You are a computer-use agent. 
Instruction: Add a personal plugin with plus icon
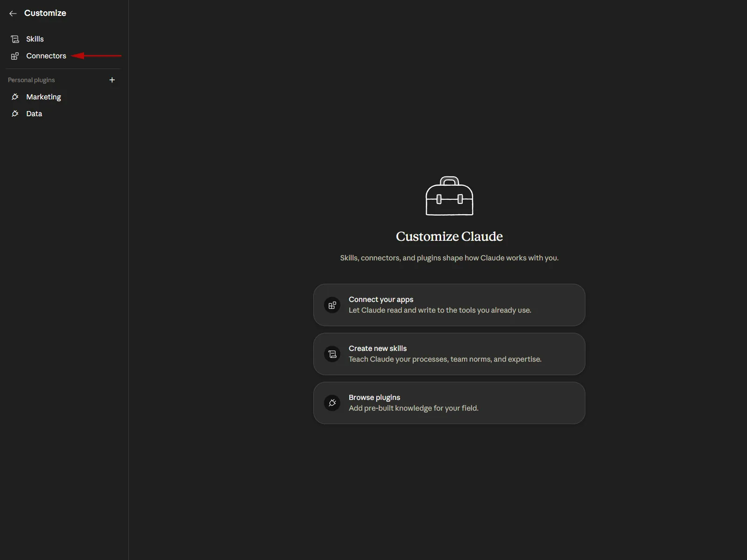point(112,80)
